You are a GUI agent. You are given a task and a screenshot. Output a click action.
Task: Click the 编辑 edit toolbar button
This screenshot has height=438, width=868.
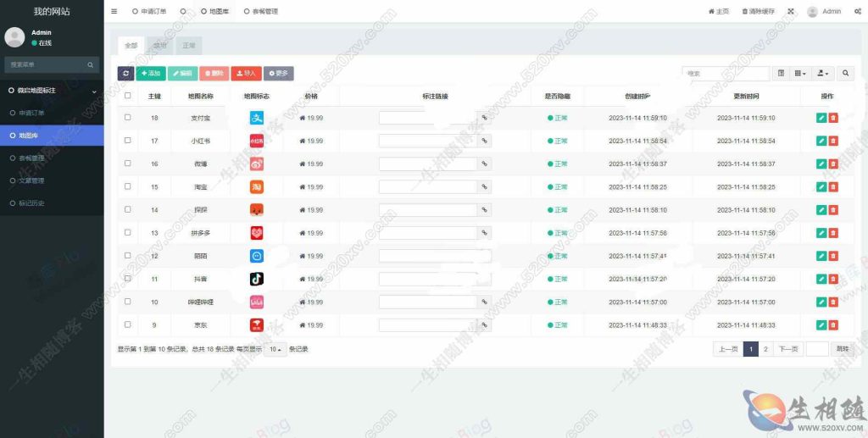point(182,73)
